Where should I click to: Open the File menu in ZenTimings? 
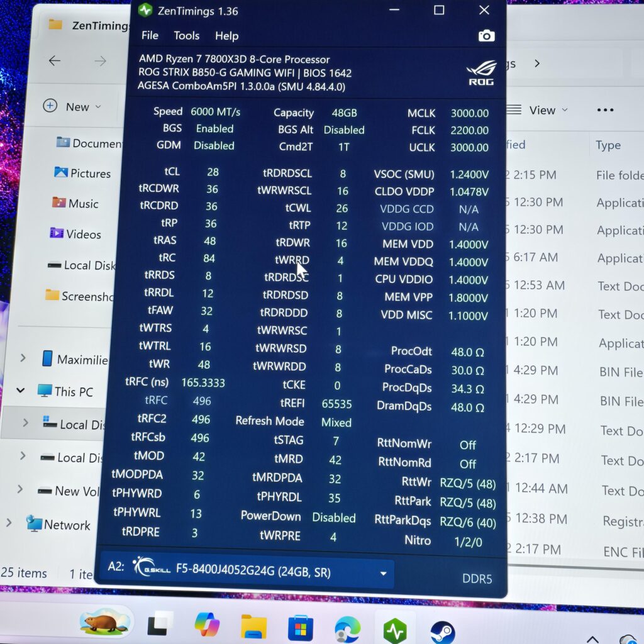coord(150,36)
